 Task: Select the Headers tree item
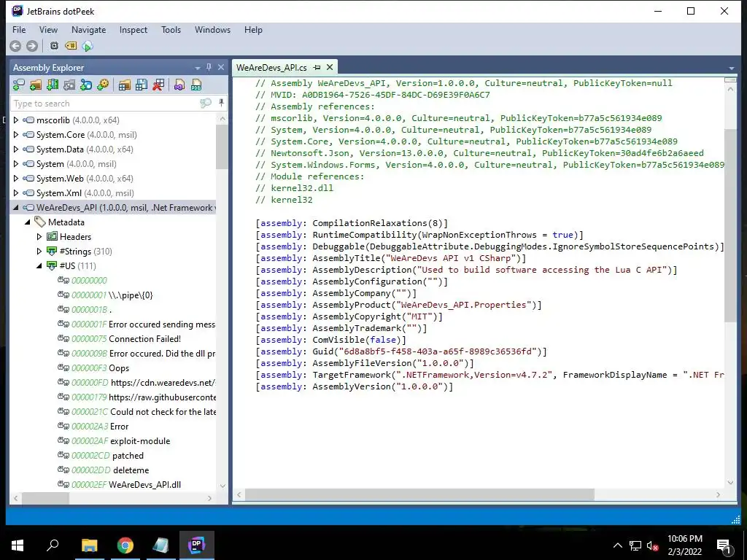pyautogui.click(x=75, y=237)
